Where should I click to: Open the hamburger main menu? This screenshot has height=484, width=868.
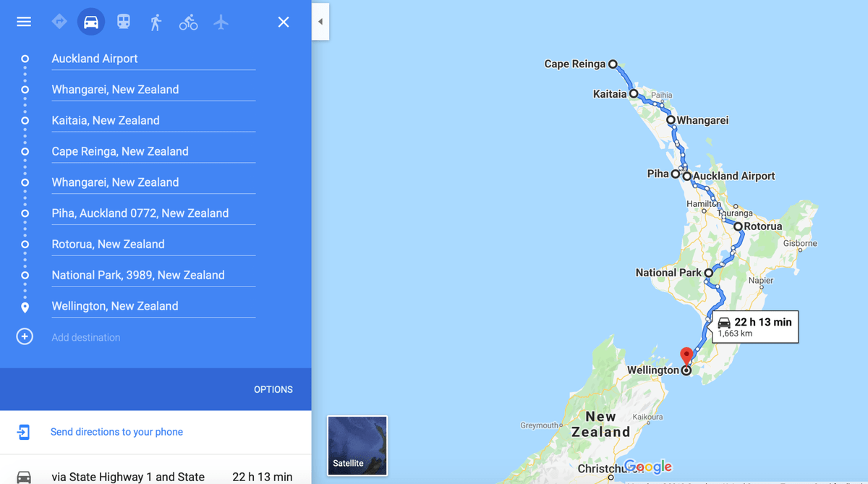[24, 22]
